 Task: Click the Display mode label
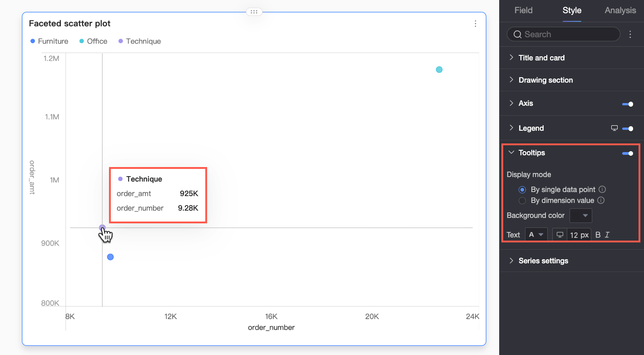coord(529,174)
